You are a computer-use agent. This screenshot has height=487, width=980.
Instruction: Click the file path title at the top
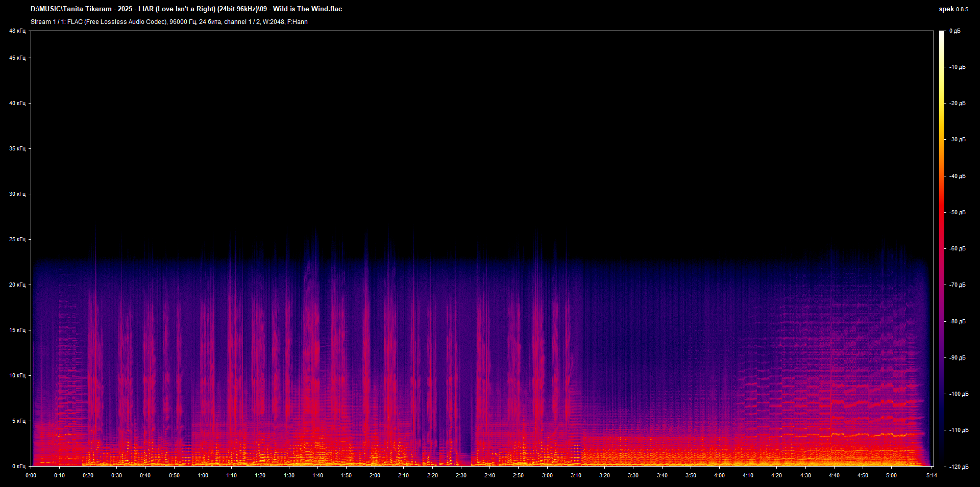click(x=186, y=9)
